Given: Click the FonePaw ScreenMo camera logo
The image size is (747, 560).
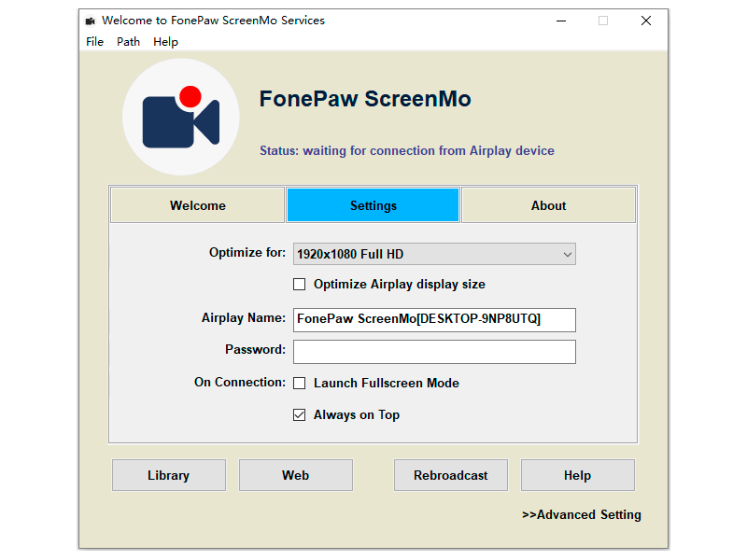Looking at the screenshot, I should click(181, 117).
